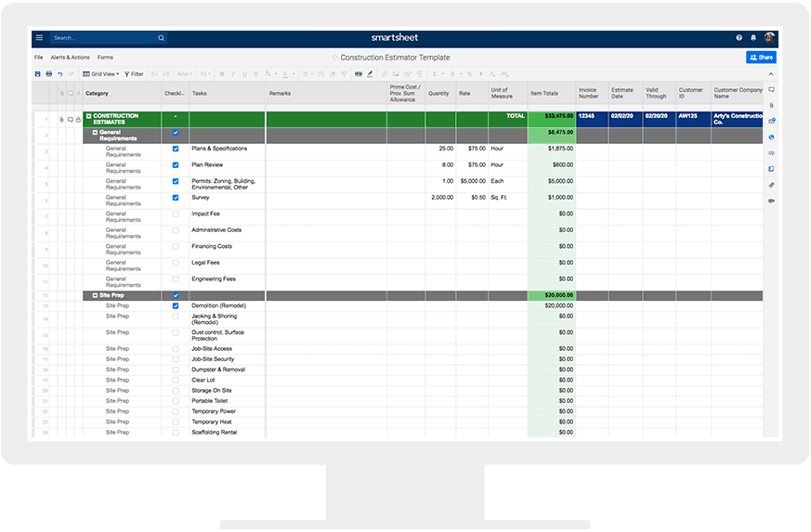Click the Print icon in the toolbar
This screenshot has width=811, height=532.
[49, 73]
